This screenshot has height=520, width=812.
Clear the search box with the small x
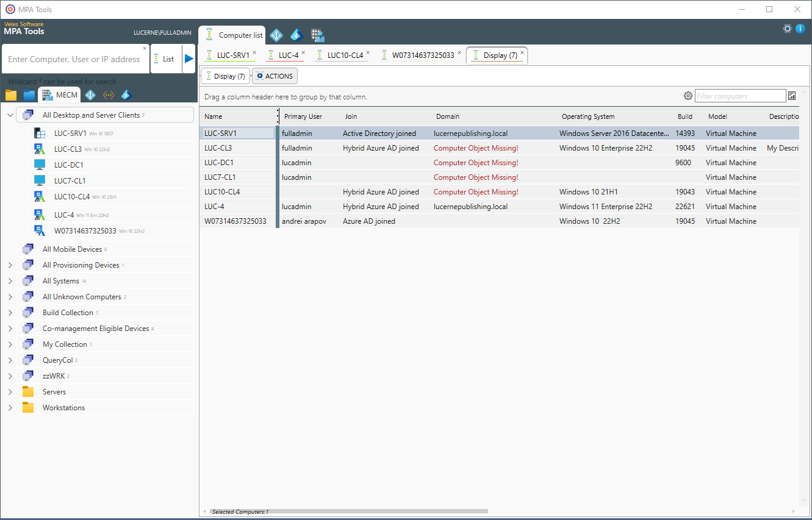click(x=145, y=48)
